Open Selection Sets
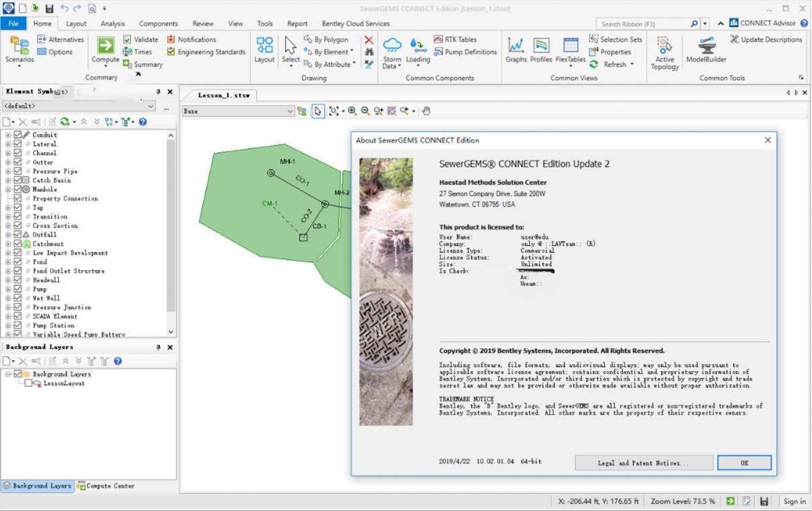812x511 pixels. tap(615, 39)
